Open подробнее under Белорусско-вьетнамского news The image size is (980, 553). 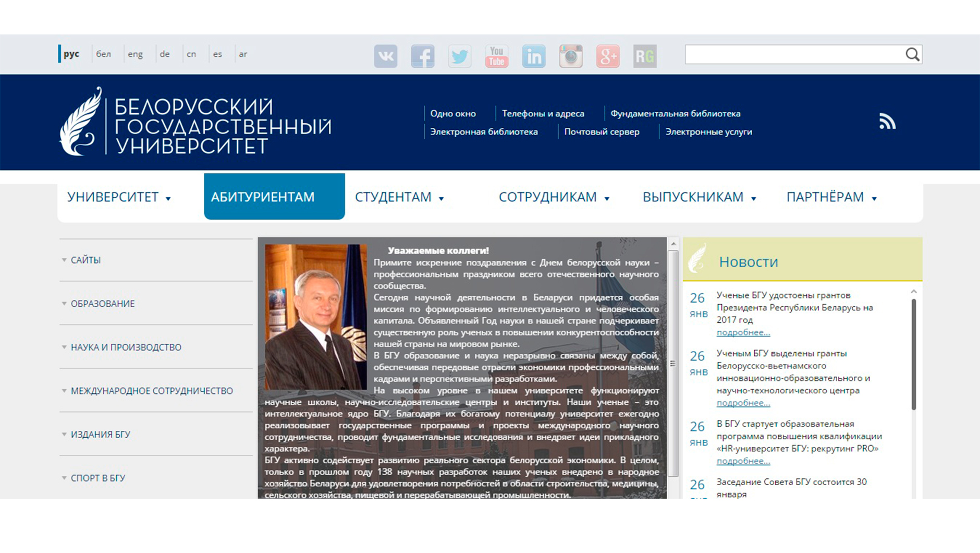click(743, 403)
